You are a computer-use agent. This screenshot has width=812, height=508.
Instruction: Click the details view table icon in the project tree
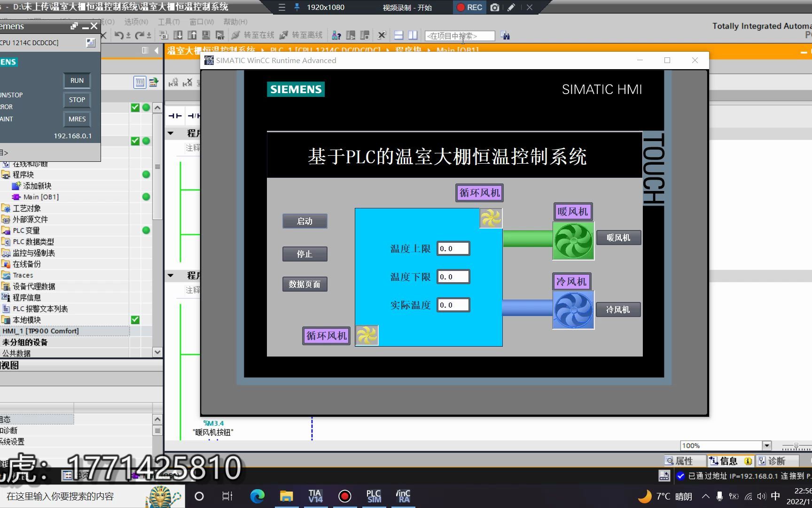click(x=140, y=83)
